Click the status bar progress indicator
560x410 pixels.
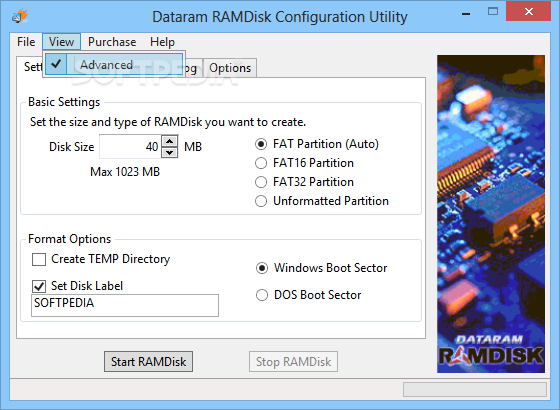pyautogui.click(x=475, y=389)
